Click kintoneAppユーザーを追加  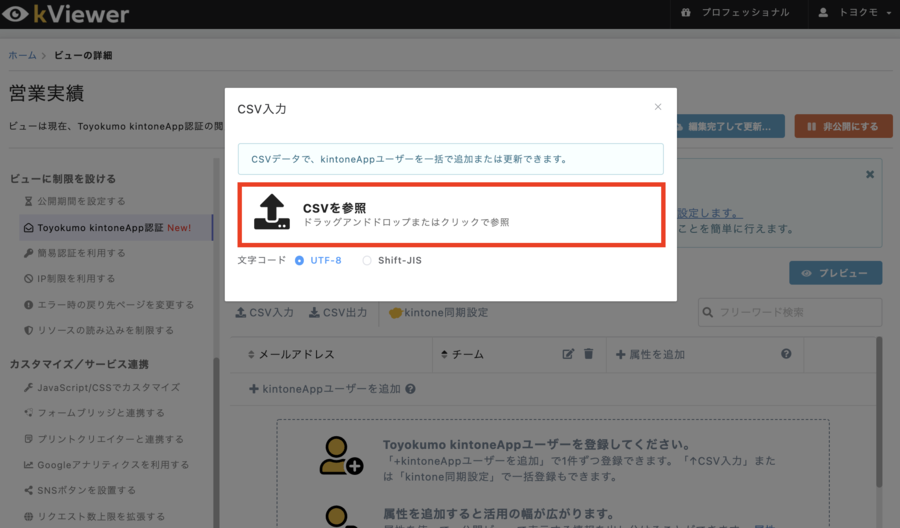[x=324, y=389]
